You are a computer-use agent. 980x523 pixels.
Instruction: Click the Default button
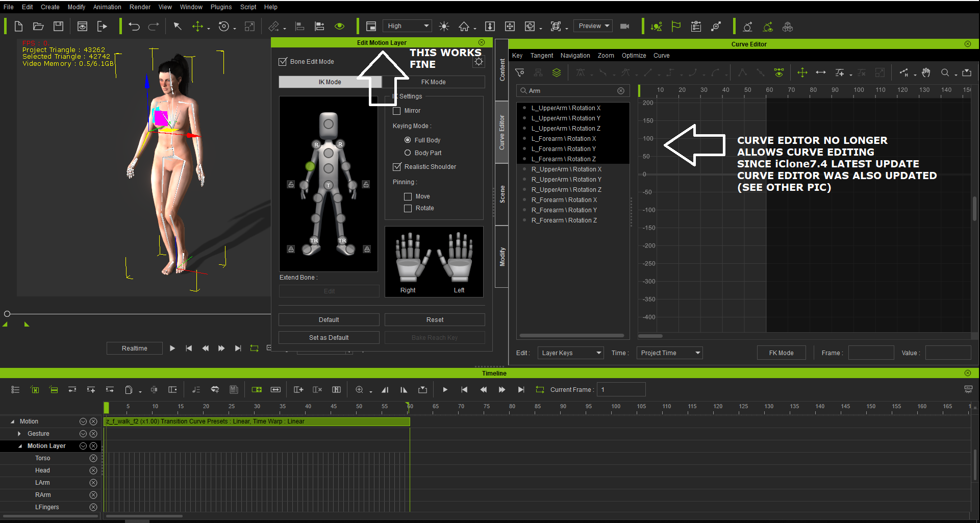[329, 319]
